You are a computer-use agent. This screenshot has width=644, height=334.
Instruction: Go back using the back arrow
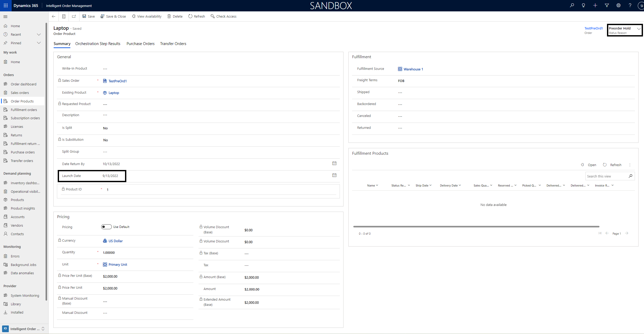(x=54, y=16)
